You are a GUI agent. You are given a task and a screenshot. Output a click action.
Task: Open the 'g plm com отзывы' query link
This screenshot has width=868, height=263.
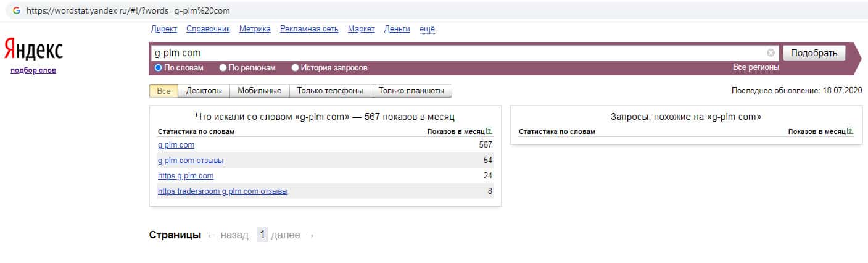coord(191,161)
